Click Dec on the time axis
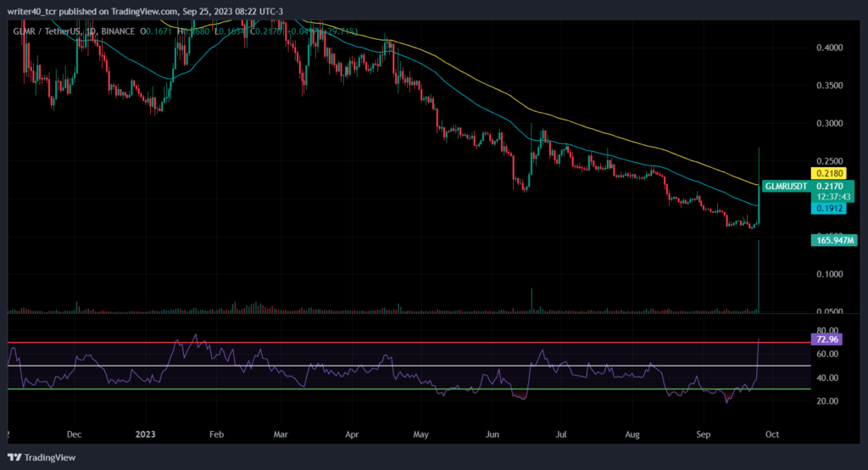The width and height of the screenshot is (868, 470). 75,434
